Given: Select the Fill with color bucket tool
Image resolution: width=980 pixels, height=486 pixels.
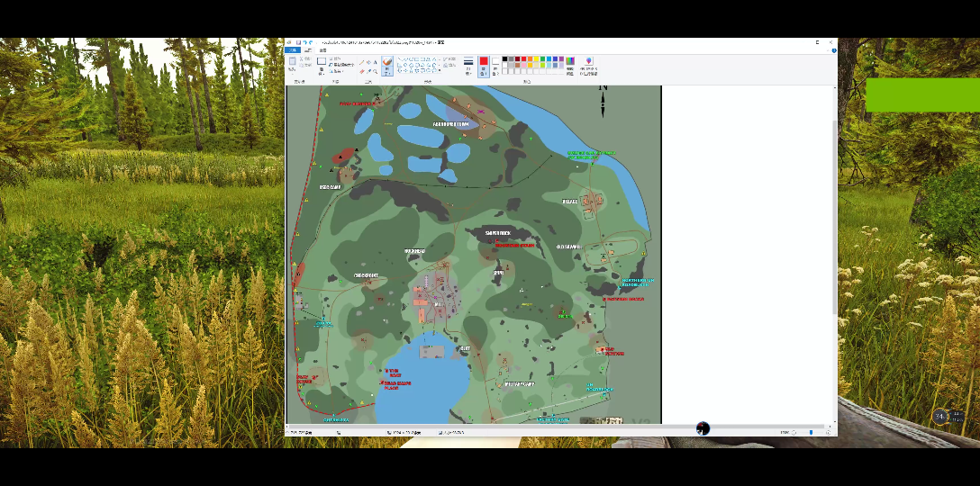Looking at the screenshot, I should pos(368,62).
